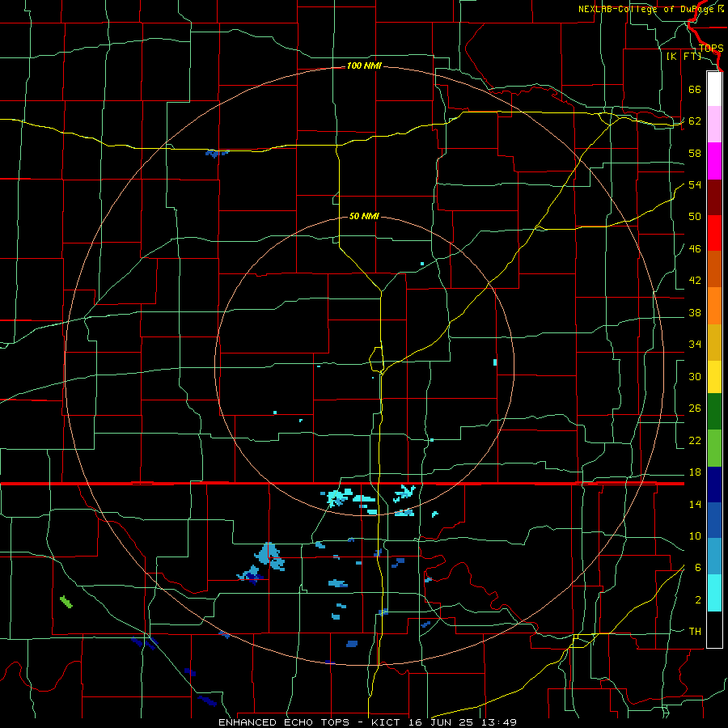Image resolution: width=728 pixels, height=728 pixels.
Task: Click the magenta legend color block
Action: point(714,161)
